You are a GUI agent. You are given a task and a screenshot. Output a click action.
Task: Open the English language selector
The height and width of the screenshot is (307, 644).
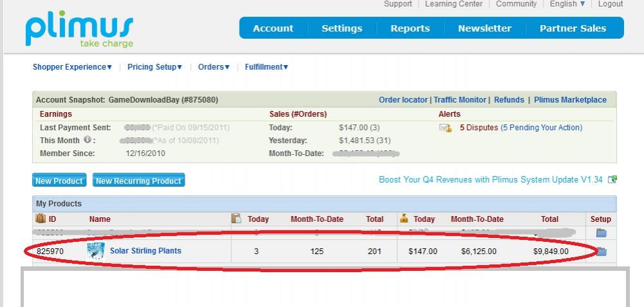tap(567, 4)
